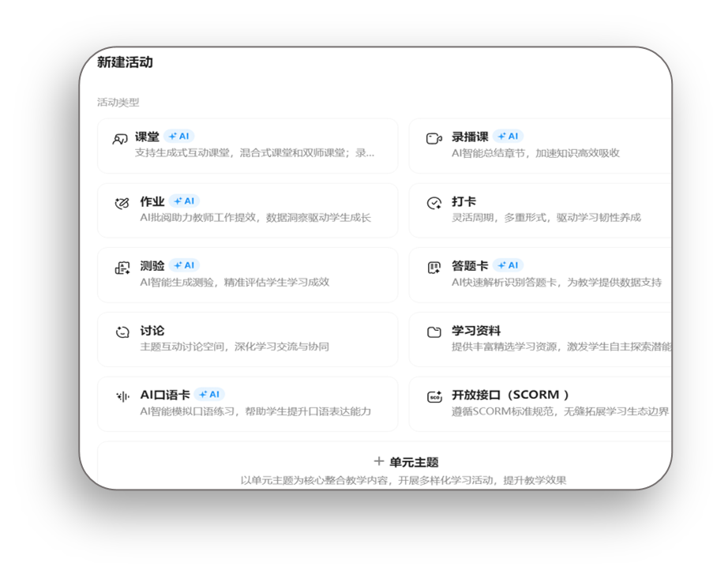Click the 开放接口 SCORM icon
The image size is (728, 578).
click(433, 396)
